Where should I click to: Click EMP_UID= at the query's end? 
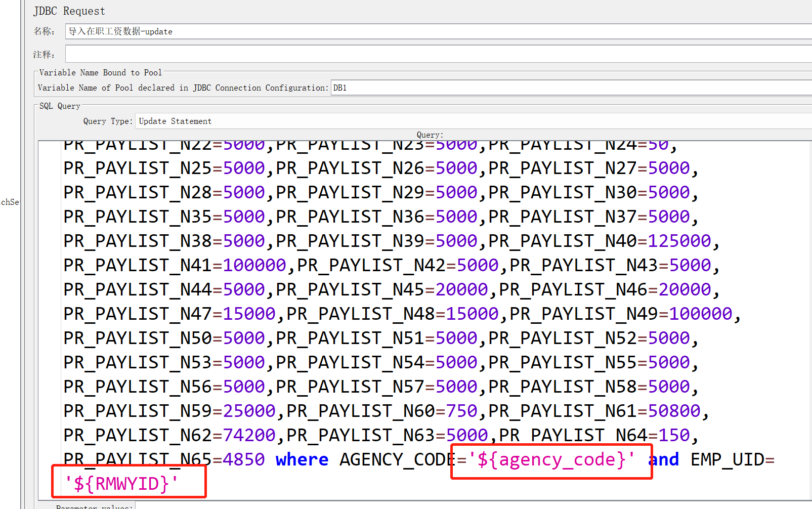pos(733,459)
